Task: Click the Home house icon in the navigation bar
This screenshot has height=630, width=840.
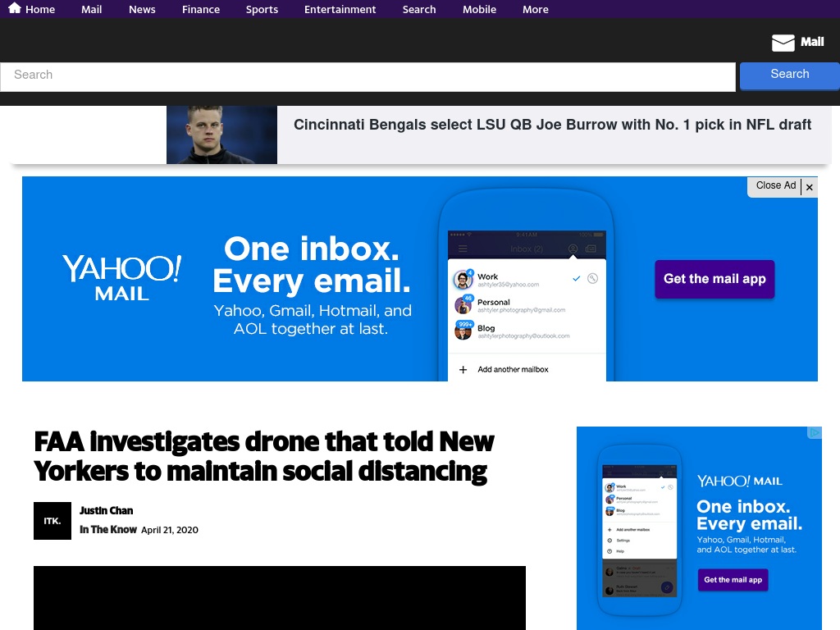Action: (x=15, y=8)
